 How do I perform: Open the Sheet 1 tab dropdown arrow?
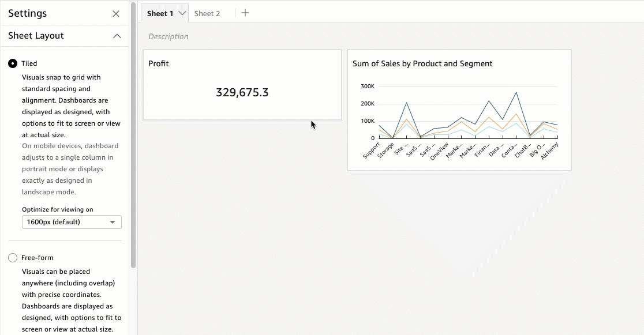click(x=182, y=13)
